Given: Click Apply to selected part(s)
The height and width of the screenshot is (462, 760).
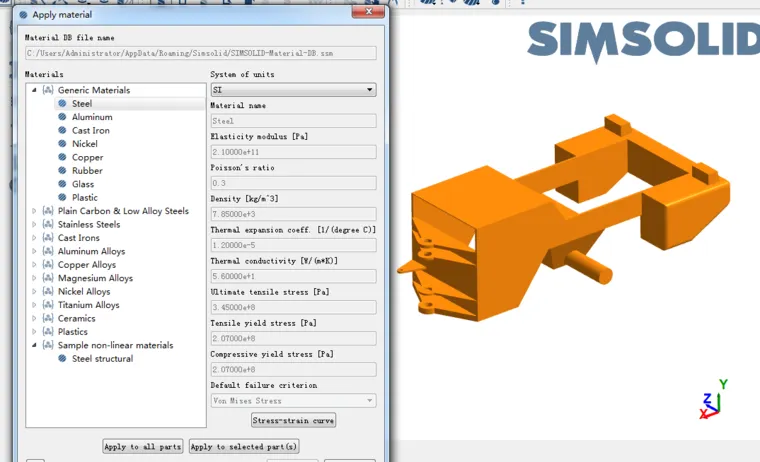Looking at the screenshot, I should pyautogui.click(x=244, y=446).
